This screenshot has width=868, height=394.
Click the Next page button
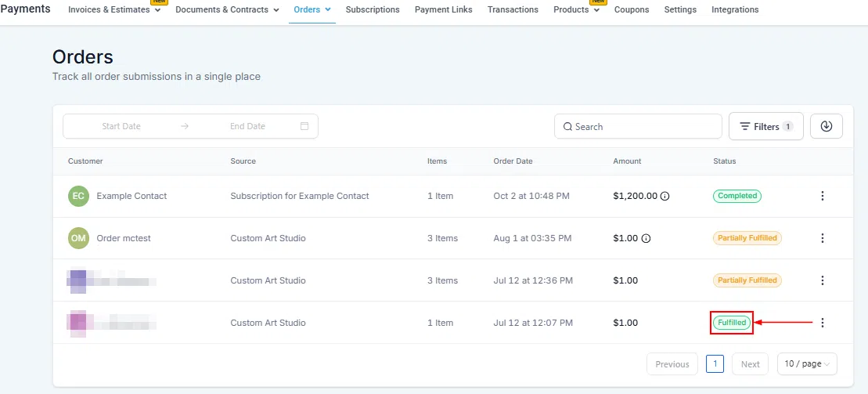click(750, 364)
